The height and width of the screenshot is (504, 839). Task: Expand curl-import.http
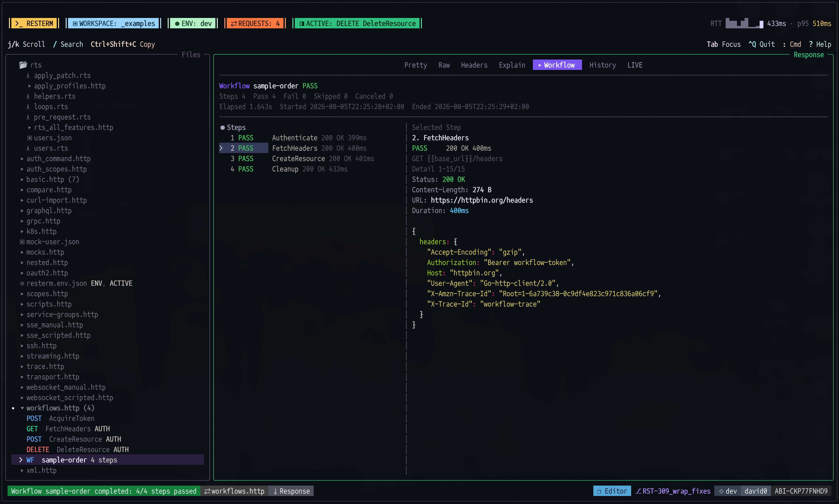click(x=22, y=200)
